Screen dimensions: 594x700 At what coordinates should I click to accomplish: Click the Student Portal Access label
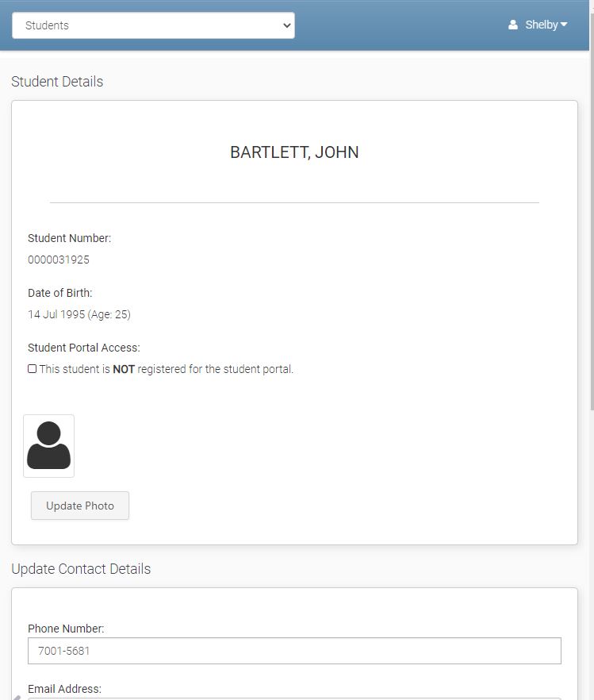(x=83, y=348)
